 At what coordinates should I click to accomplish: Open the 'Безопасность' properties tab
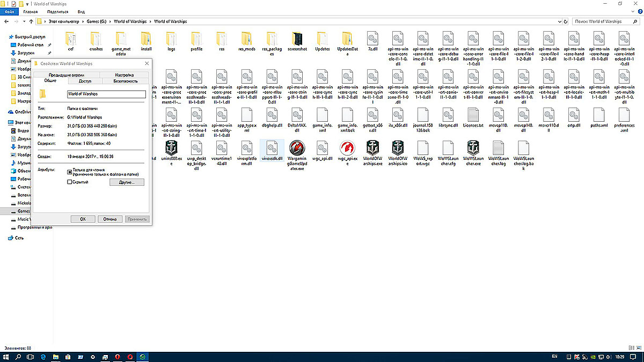point(126,81)
